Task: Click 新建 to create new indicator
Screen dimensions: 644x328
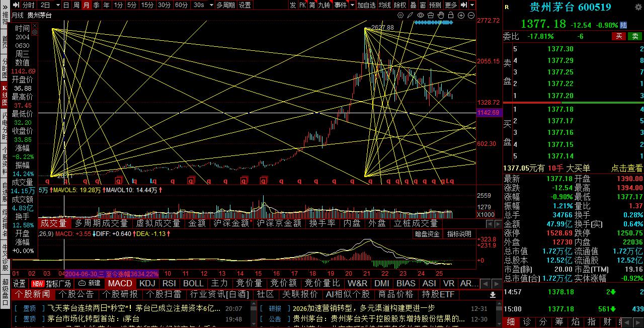Action: pyautogui.click(x=90, y=283)
